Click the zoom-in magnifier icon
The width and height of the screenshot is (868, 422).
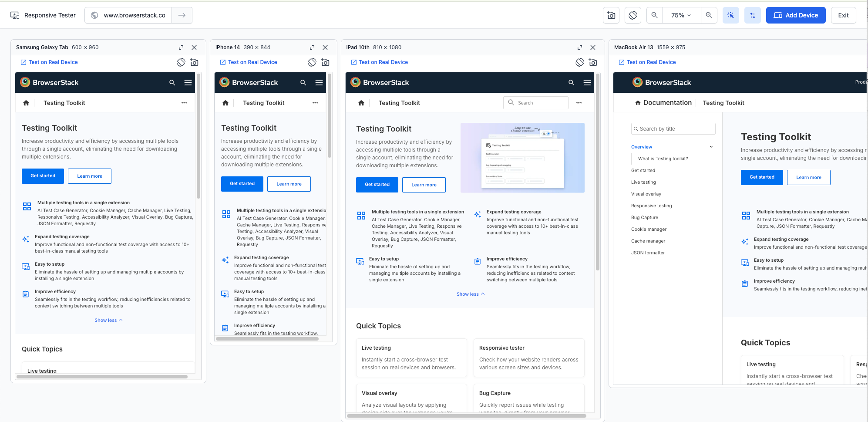[x=709, y=15]
